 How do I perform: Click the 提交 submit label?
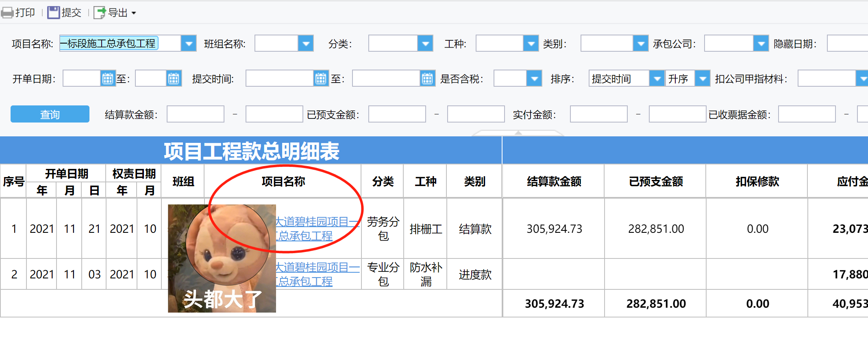72,13
